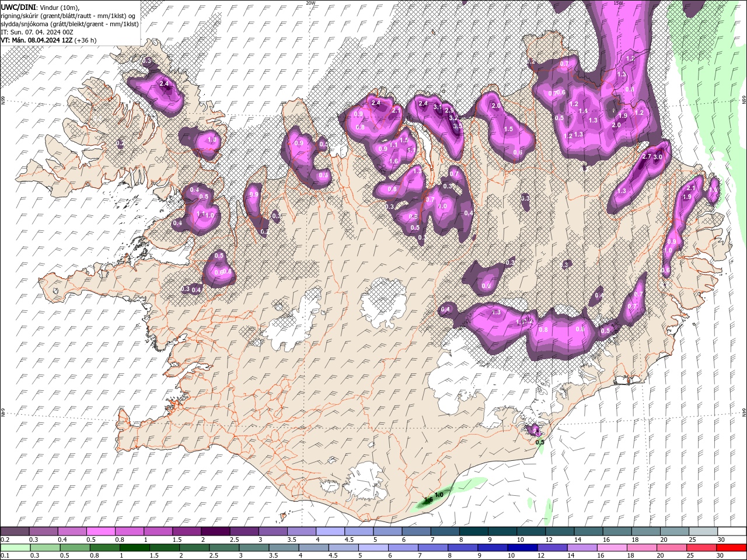This screenshot has height=560, width=747.
Task: Pick the white final swatch of the snow scale
Action: point(732,531)
